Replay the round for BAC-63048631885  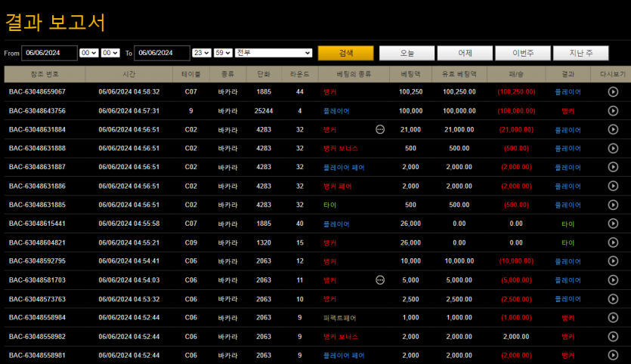(x=613, y=205)
